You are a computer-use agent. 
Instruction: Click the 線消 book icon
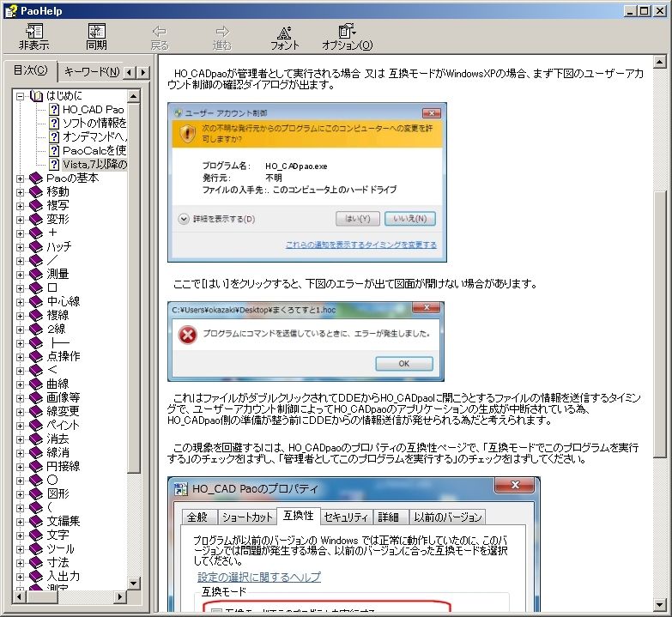pos(35,453)
